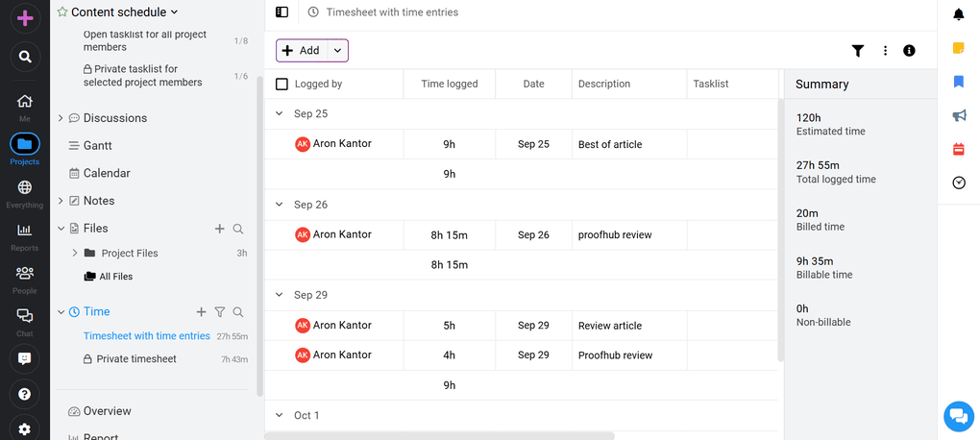Open the Add button dropdown arrow
This screenshot has width=980, height=440.
(337, 51)
